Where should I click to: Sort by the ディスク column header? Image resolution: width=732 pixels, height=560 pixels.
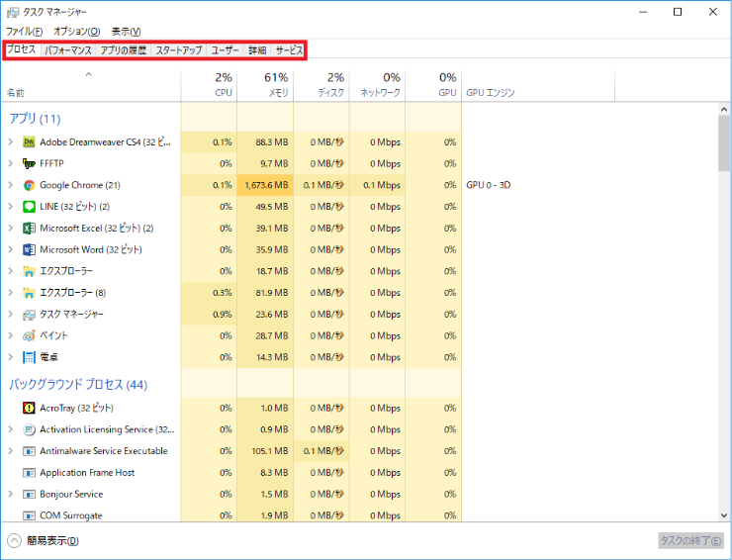321,85
